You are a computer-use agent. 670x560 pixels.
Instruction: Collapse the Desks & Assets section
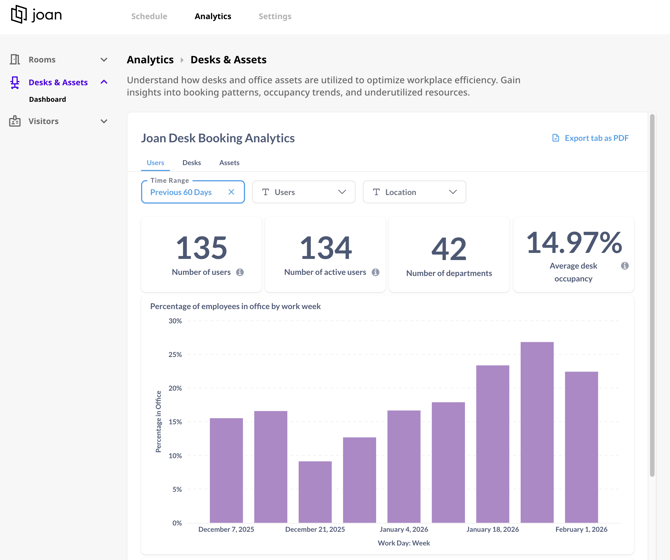[x=104, y=83]
